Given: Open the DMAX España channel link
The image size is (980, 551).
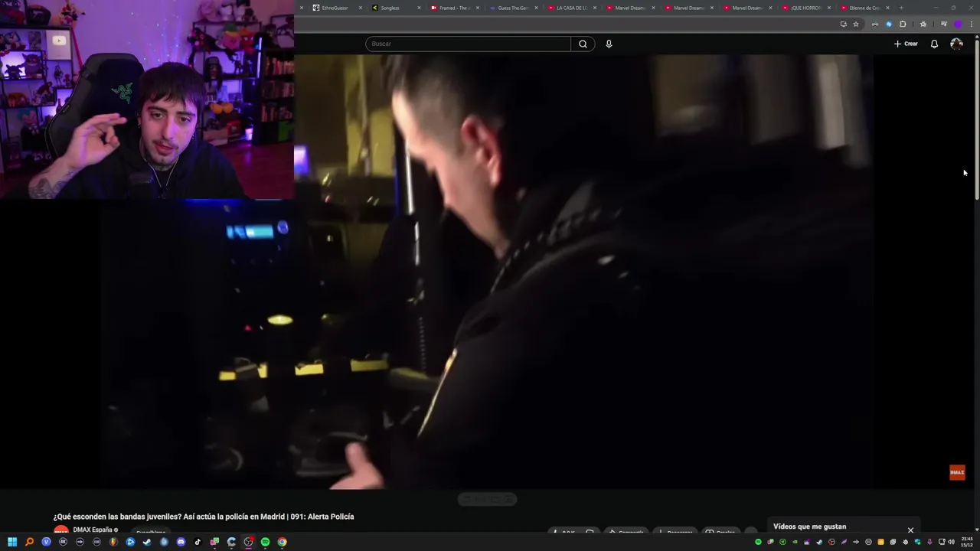Looking at the screenshot, I should tap(93, 530).
